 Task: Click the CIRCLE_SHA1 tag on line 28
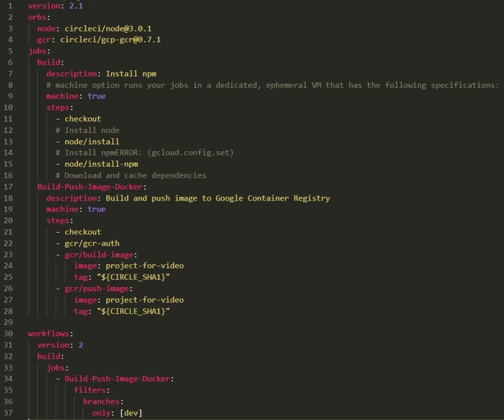(133, 311)
